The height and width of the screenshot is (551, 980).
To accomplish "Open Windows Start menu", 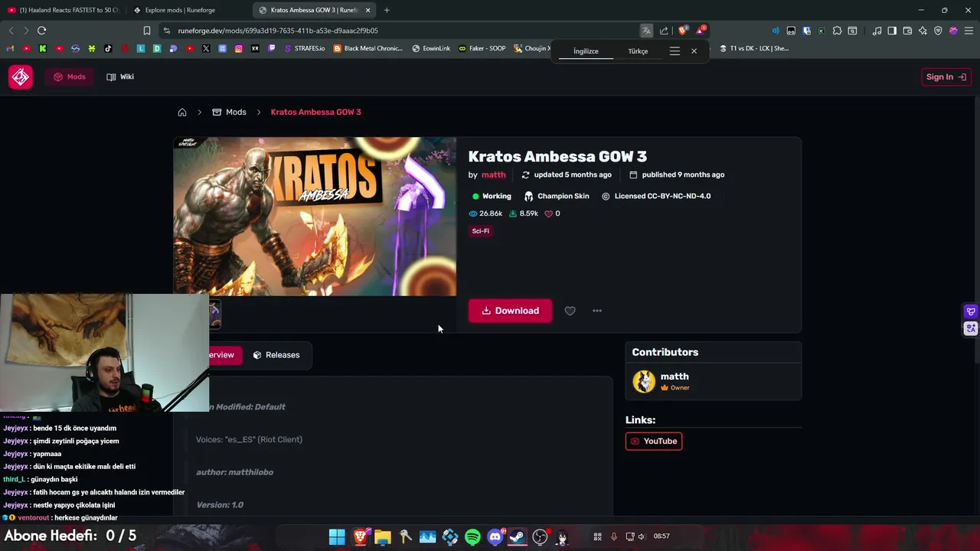I will pos(337,537).
